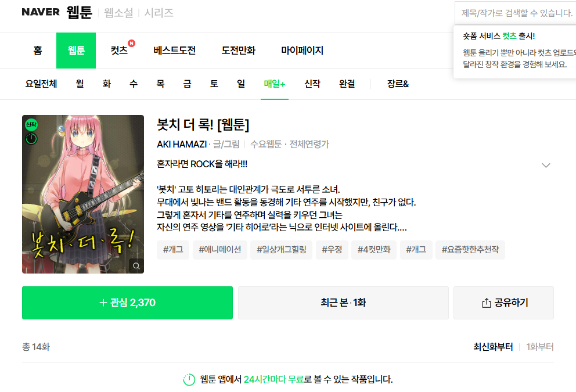Open the #4컷만화 tag link
The height and width of the screenshot is (392, 576).
(373, 250)
